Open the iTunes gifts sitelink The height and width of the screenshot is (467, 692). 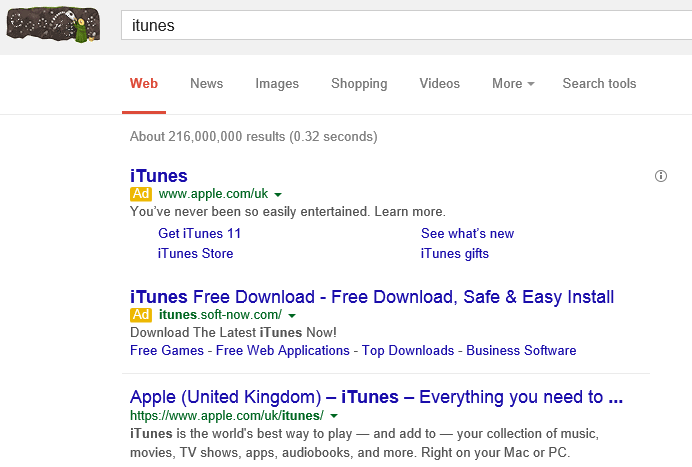click(455, 254)
